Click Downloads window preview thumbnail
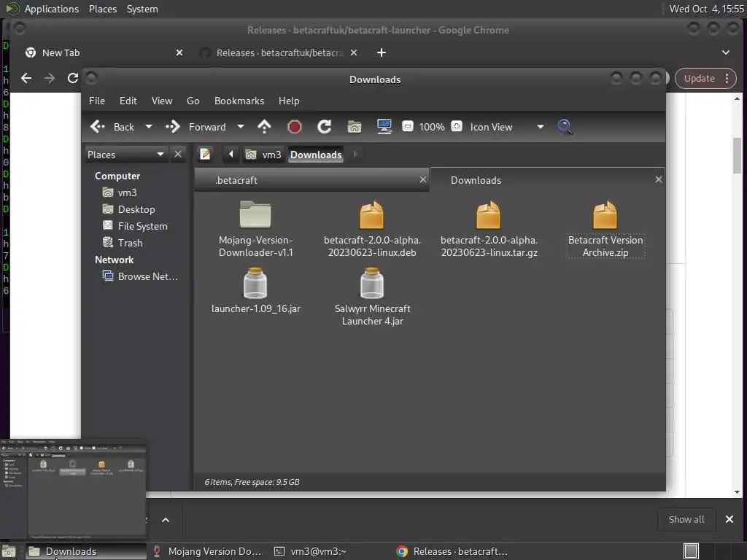The height and width of the screenshot is (560, 747). [x=73, y=491]
